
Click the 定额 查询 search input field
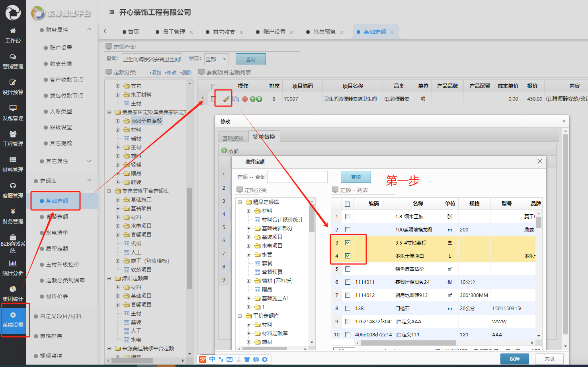click(x=297, y=177)
